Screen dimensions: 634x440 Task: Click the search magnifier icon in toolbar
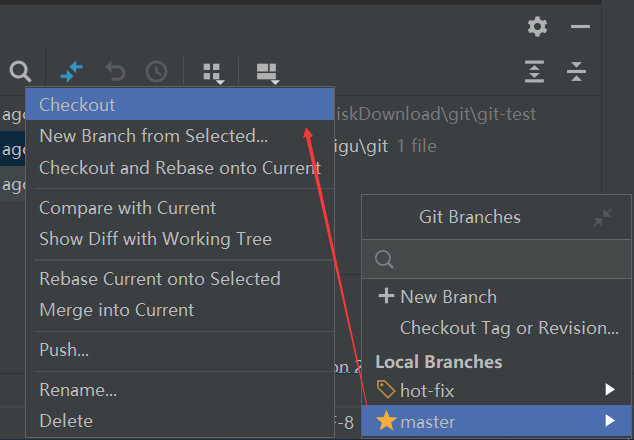20,71
